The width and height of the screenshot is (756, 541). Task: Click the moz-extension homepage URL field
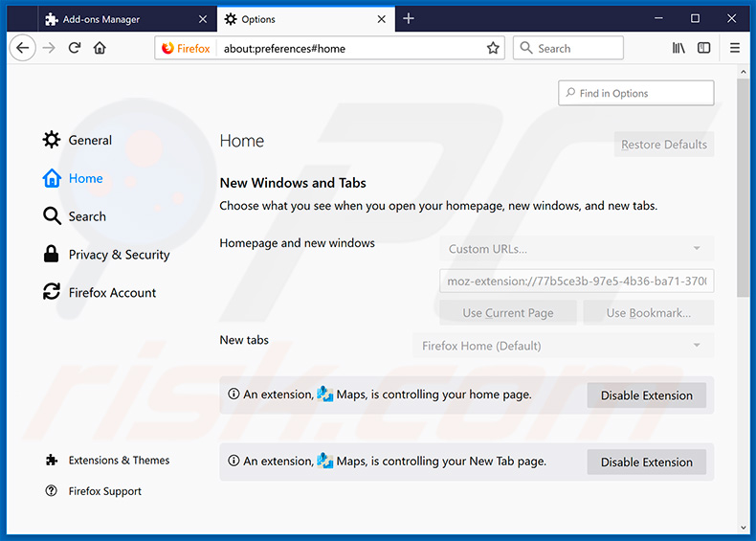577,281
